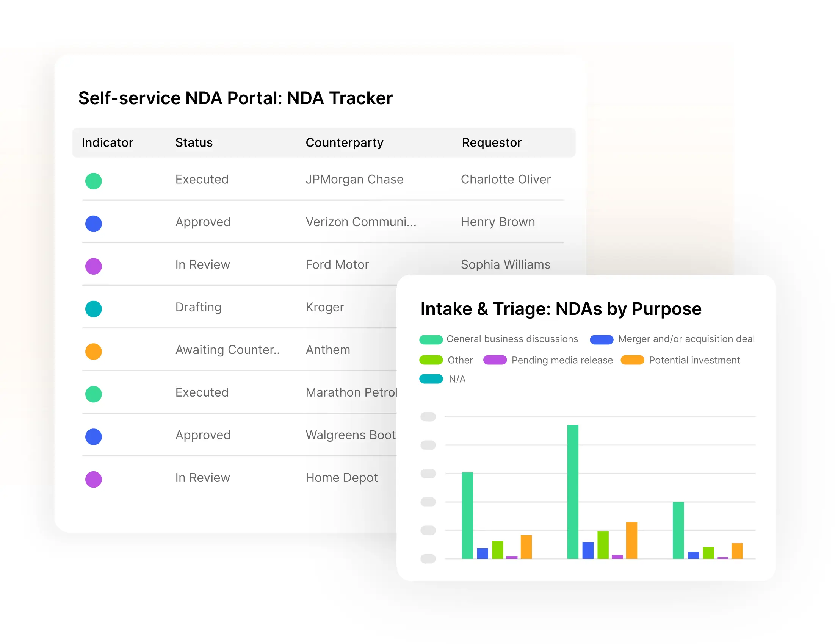Open Charlotte Oliver requestor link
This screenshot has height=644, width=835.
tap(506, 179)
